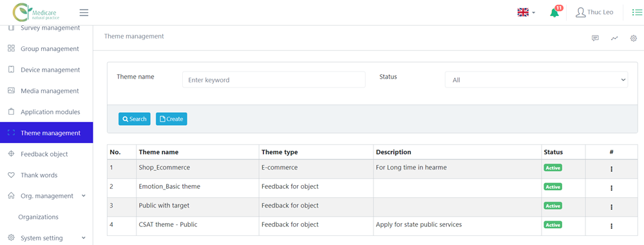
Task: Click the Theme type column header
Action: 316,152
